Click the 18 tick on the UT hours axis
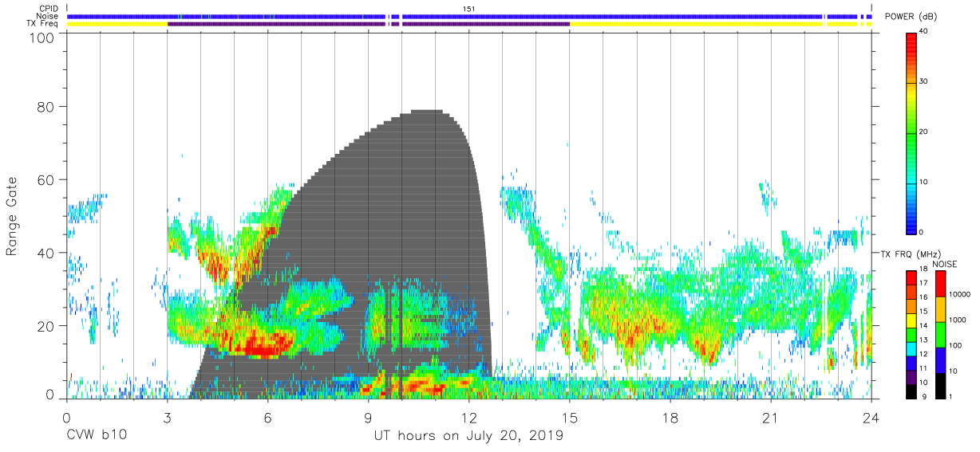Screen dimensions: 980x452 coord(670,417)
